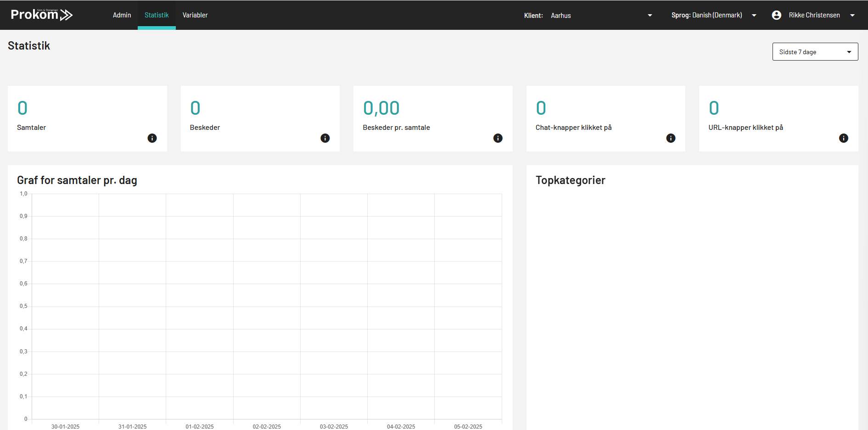Select the Statistik tab

(157, 15)
